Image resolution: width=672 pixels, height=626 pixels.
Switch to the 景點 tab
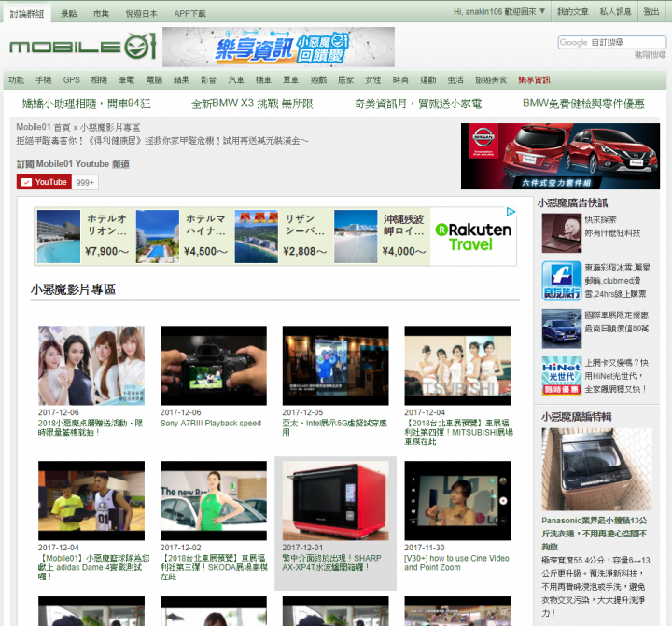pos(68,14)
